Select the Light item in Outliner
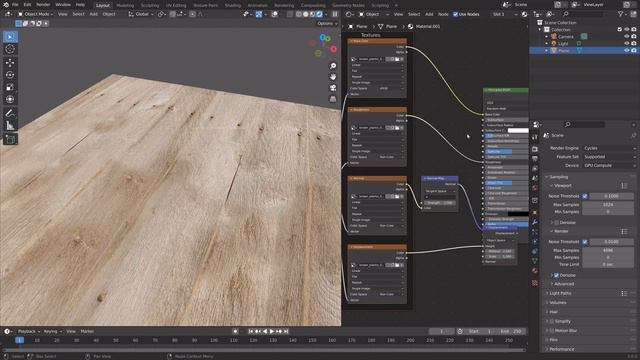640x360 pixels. pyautogui.click(x=563, y=43)
